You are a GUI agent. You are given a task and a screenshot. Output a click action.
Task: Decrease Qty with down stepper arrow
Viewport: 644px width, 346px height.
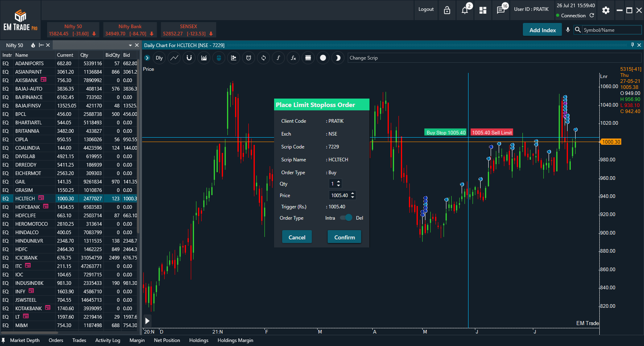click(339, 185)
